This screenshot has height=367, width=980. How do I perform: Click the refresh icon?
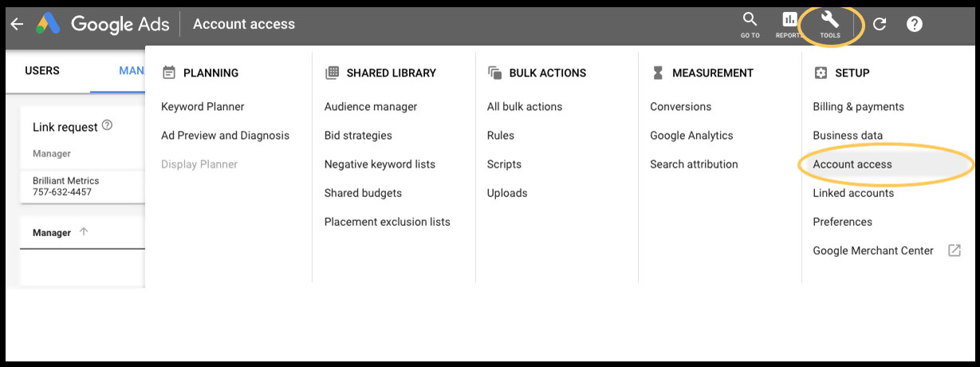880,25
